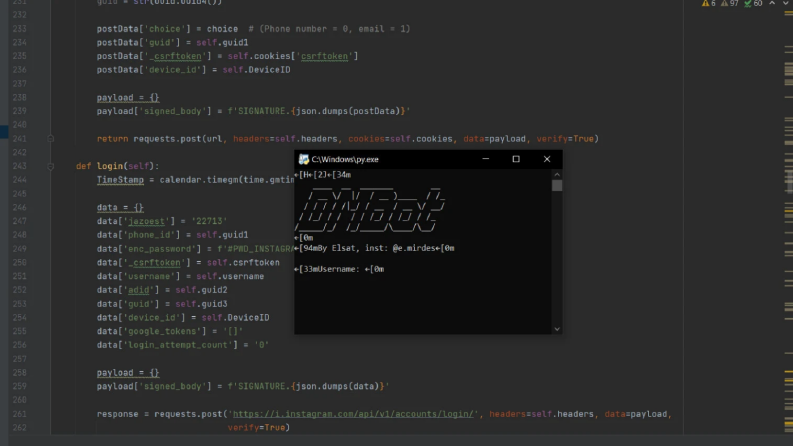The image size is (793, 446).
Task: Click 'def login(self):' on line 243
Action: pyautogui.click(x=117, y=166)
